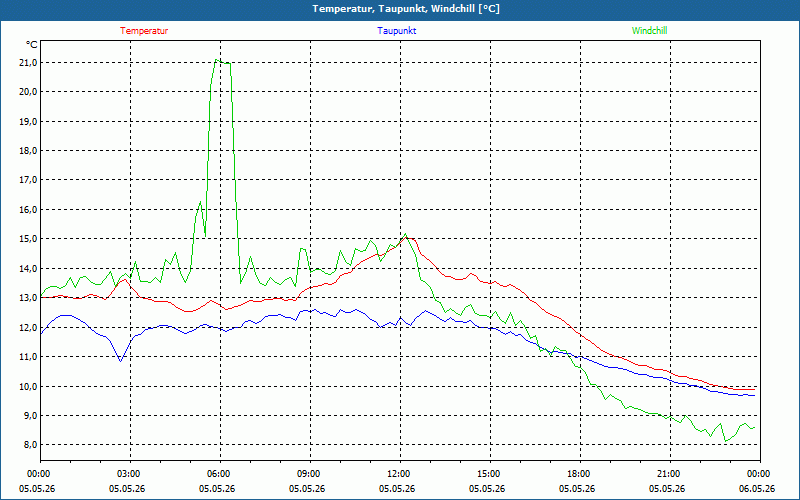Click the 06:00 time axis label
The image size is (800, 500).
(x=220, y=474)
